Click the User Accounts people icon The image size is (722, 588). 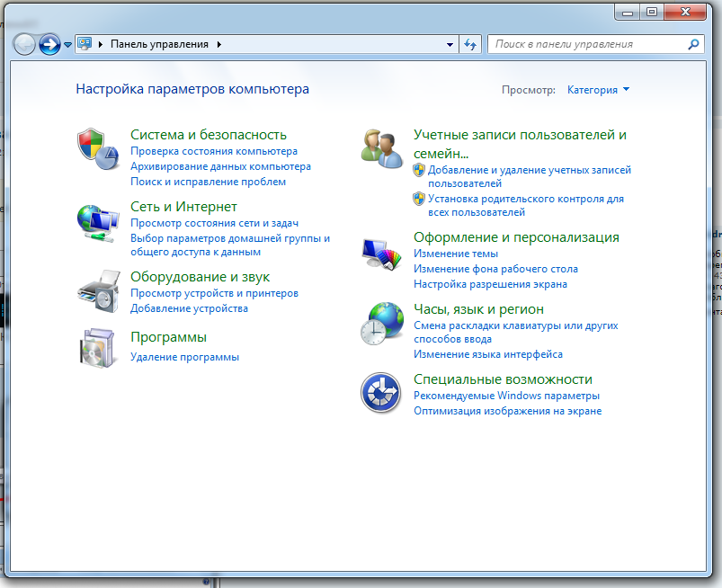382,148
